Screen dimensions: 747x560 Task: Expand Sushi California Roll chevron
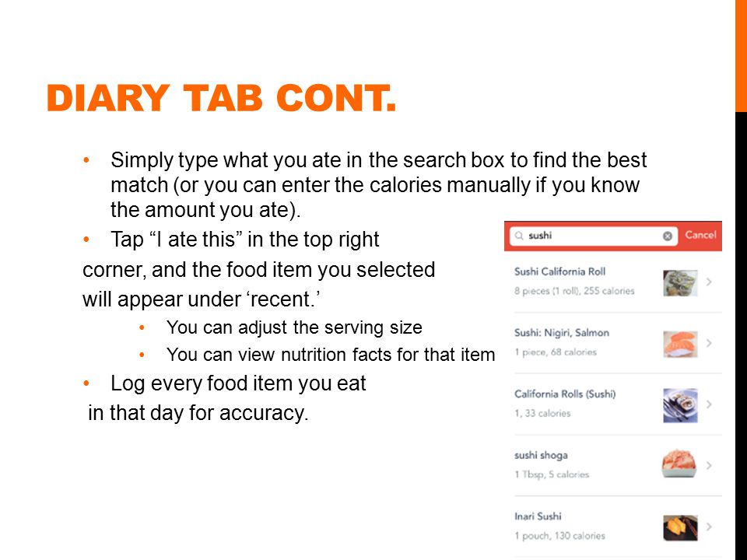709,282
